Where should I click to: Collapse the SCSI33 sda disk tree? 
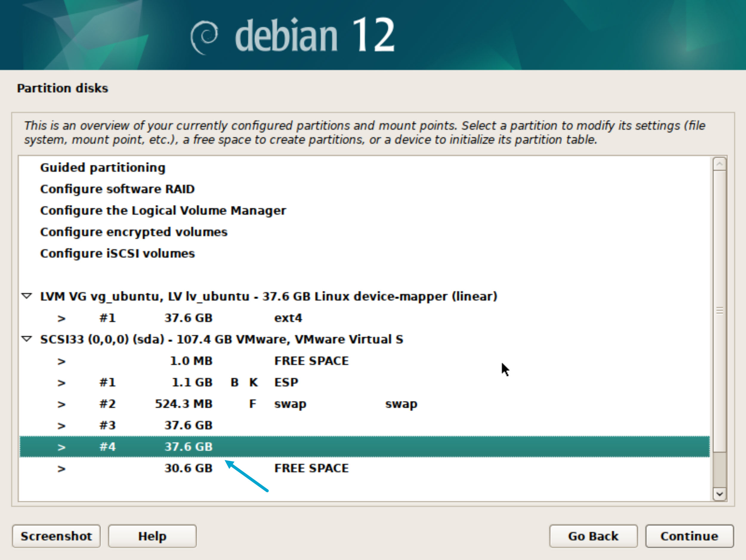tap(27, 339)
